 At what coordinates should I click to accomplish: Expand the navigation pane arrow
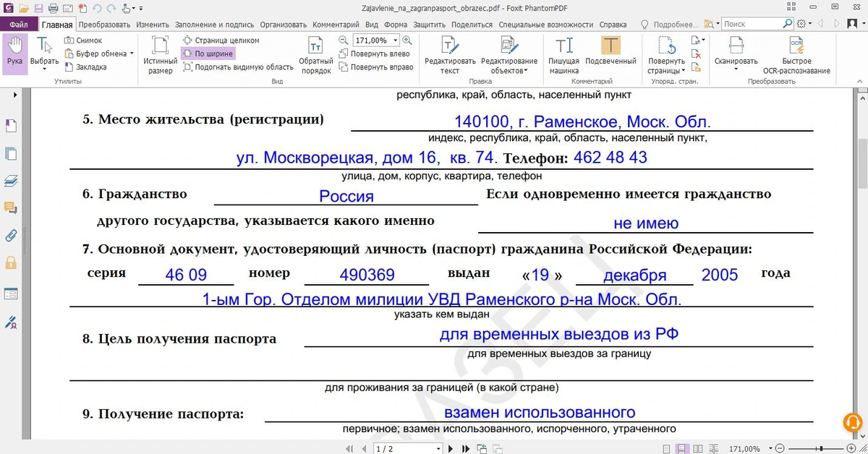15,95
